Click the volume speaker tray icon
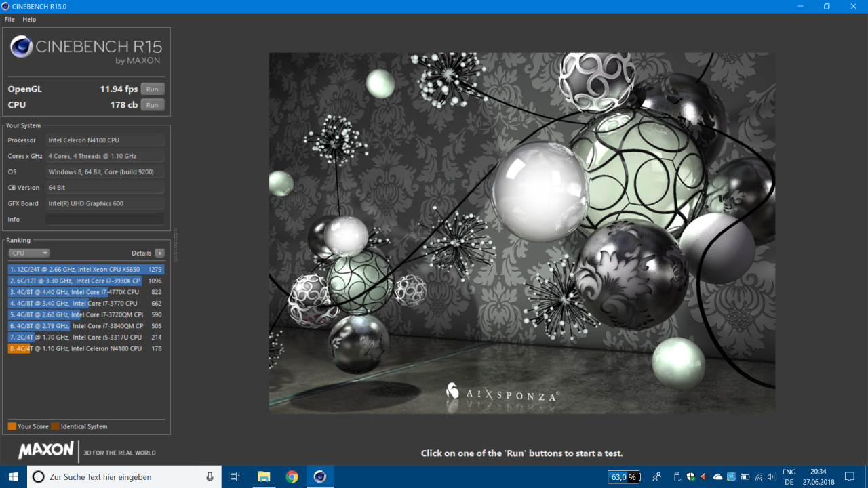Image resolution: width=868 pixels, height=488 pixels. point(772,477)
